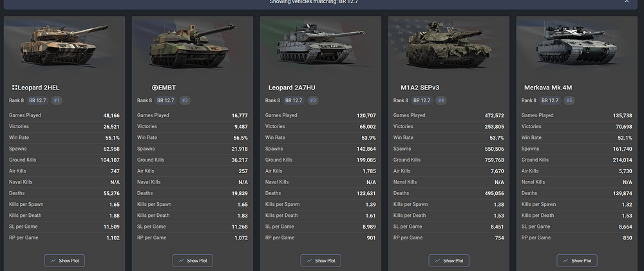The width and height of the screenshot is (644, 271).
Task: Click Show Plot for M1A2 SEPv3
Action: tap(449, 261)
